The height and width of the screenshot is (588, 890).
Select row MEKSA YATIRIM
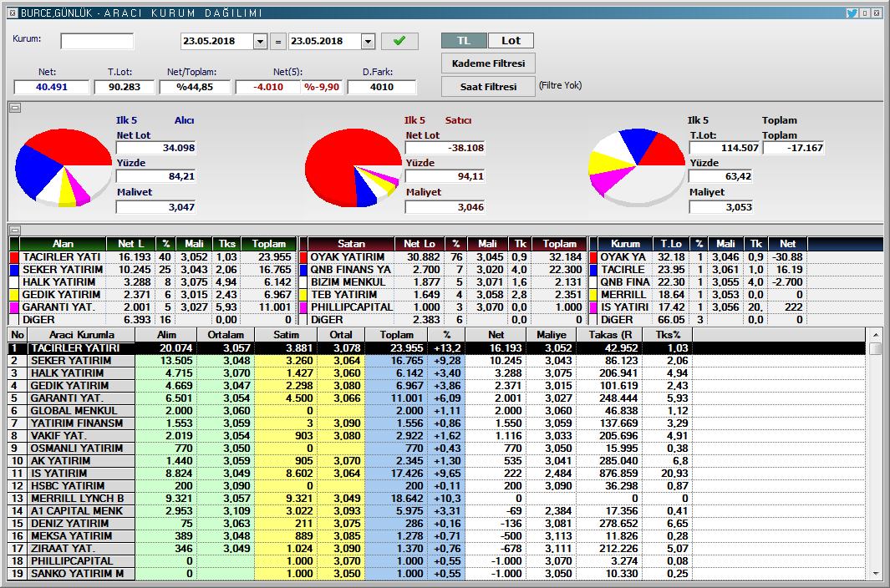pyautogui.click(x=436, y=535)
